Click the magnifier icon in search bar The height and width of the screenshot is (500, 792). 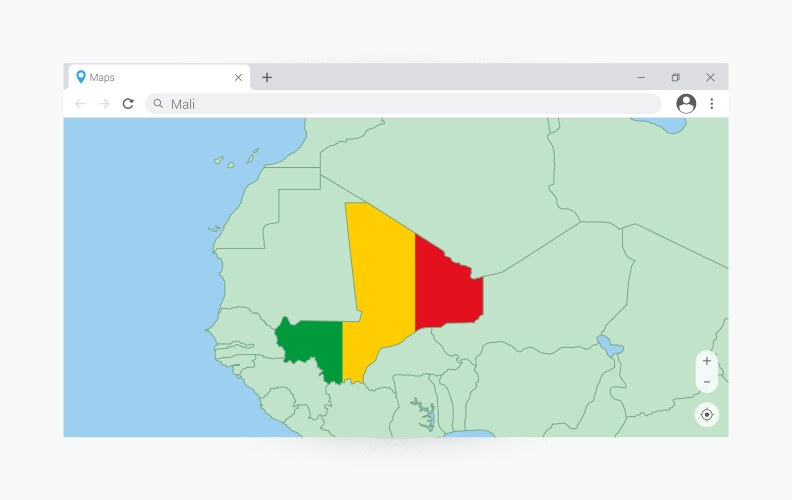coord(158,104)
